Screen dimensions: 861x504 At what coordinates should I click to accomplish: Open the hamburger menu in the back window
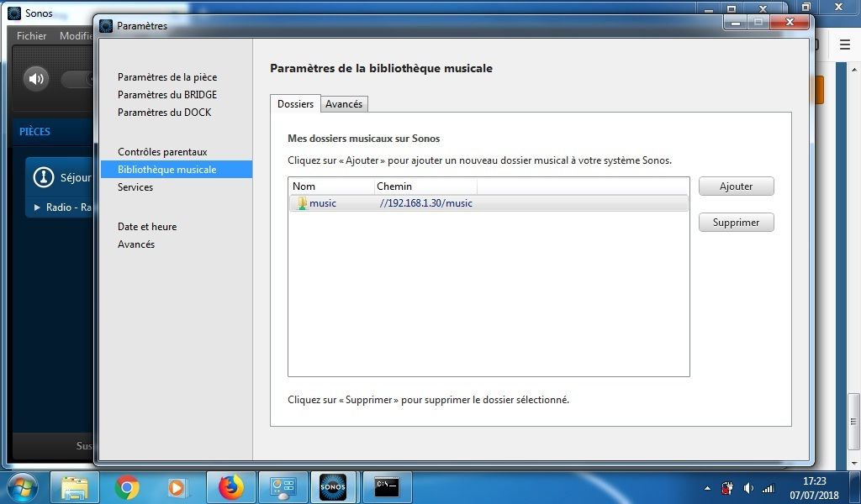click(x=844, y=45)
